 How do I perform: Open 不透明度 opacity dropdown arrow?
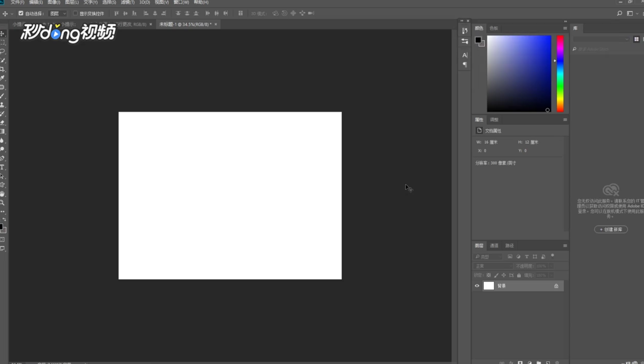[x=551, y=266]
